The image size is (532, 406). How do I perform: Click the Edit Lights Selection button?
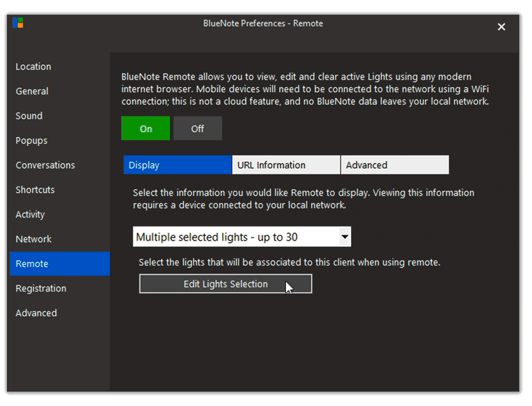226,284
